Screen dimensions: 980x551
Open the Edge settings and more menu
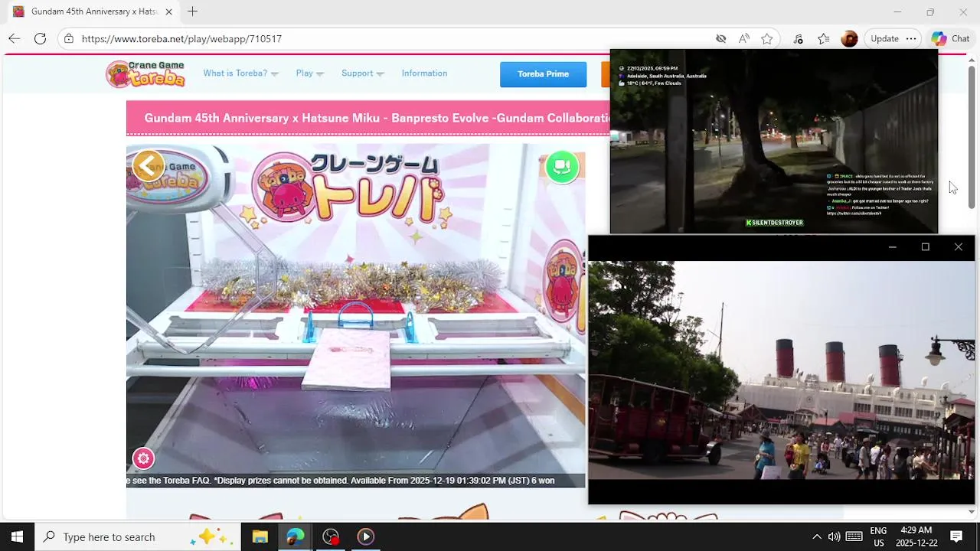[x=910, y=38]
